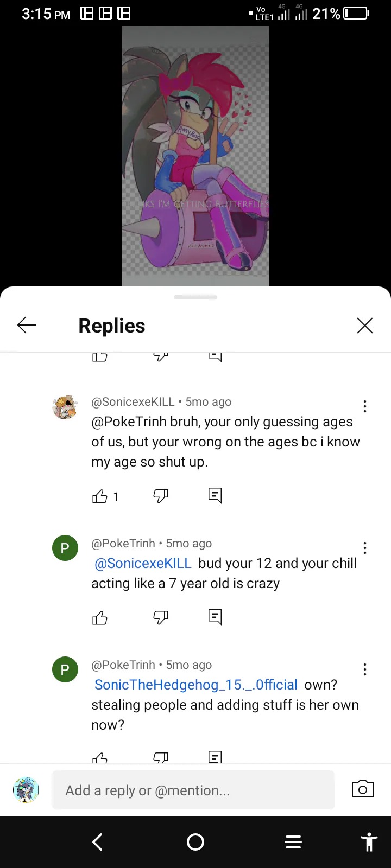Open more options for SonicexeKILL's comment
Viewport: 391px width, 868px height.
coord(365,406)
